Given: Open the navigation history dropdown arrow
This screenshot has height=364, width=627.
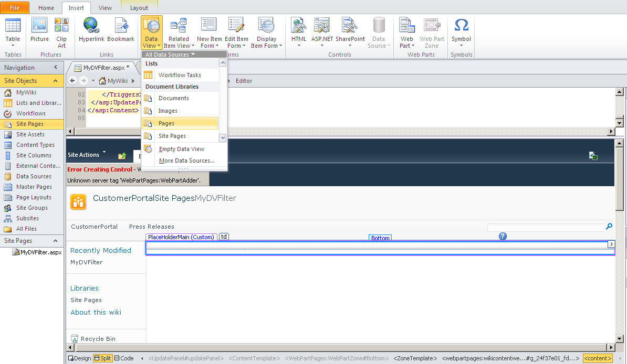Looking at the screenshot, I should click(93, 81).
